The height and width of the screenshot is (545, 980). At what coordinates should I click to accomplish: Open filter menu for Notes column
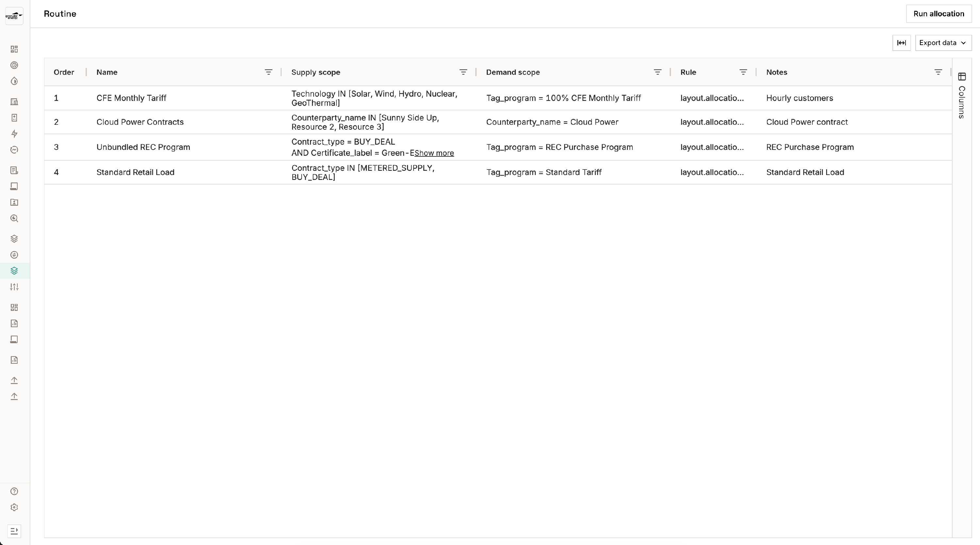(x=938, y=72)
